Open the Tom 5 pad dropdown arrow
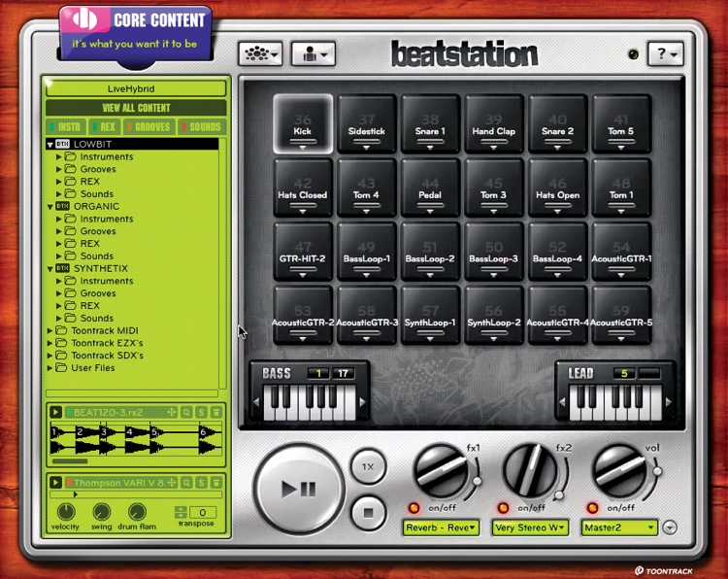728x579 pixels. [621, 148]
